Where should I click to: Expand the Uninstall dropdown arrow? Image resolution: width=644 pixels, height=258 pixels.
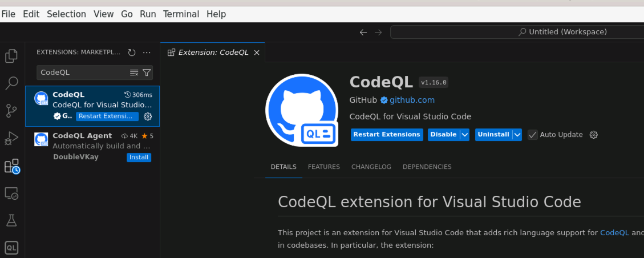517,135
